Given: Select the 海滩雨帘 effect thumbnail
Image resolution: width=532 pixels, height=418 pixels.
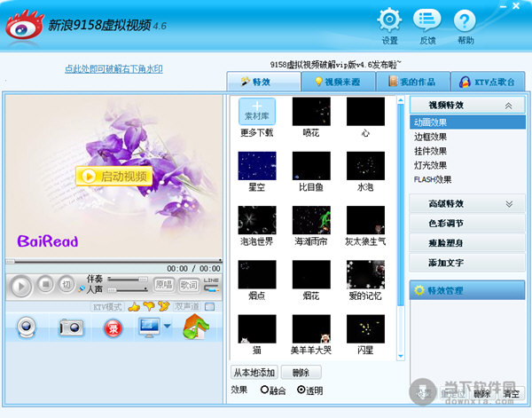Looking at the screenshot, I should [311, 220].
